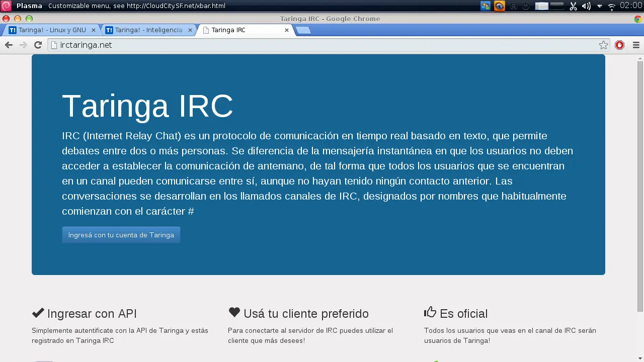The height and width of the screenshot is (362, 644).
Task: Click the power/shutdown tray icon
Action: pos(526,7)
